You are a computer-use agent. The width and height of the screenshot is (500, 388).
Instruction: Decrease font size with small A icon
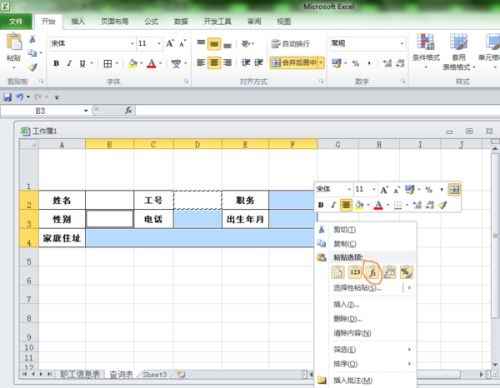click(182, 43)
